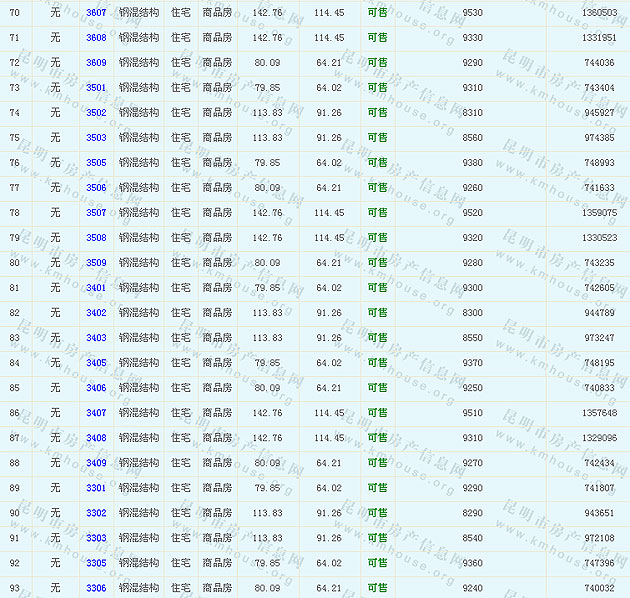This screenshot has height=598, width=630.
Task: Select room 3507 link
Action: 96,213
